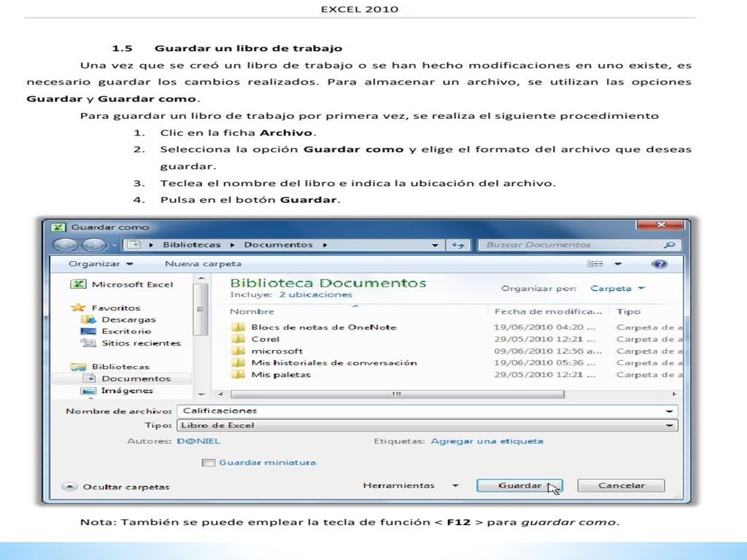Click the horizontal scrollbar left arrow

tap(220, 394)
